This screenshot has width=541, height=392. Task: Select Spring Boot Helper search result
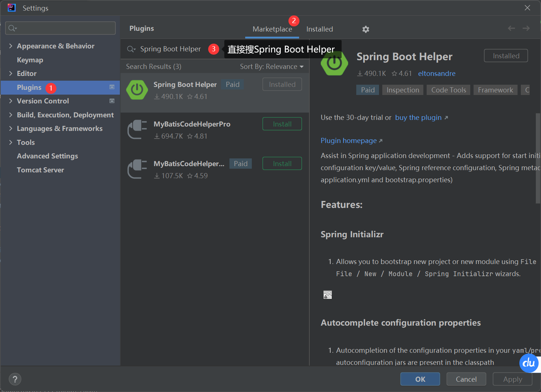pos(215,92)
